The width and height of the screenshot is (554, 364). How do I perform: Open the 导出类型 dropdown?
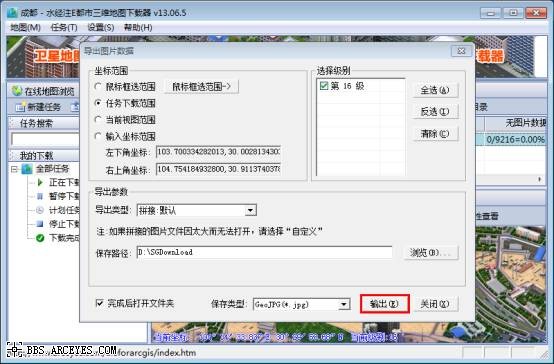pos(250,211)
